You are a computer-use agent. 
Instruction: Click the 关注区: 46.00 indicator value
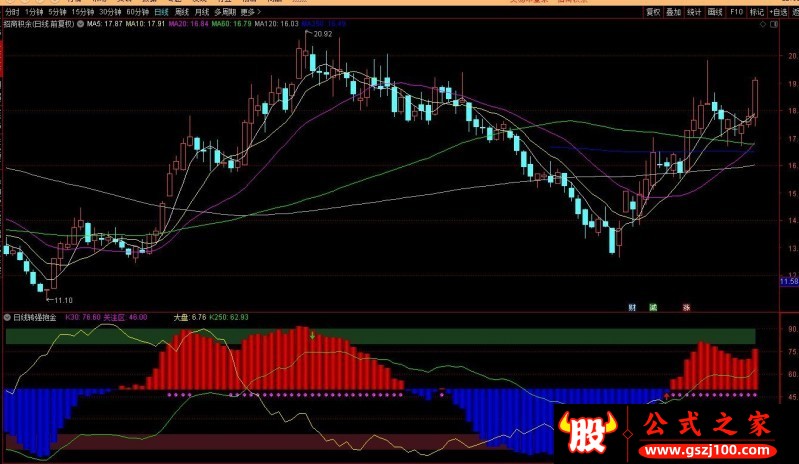(125, 317)
